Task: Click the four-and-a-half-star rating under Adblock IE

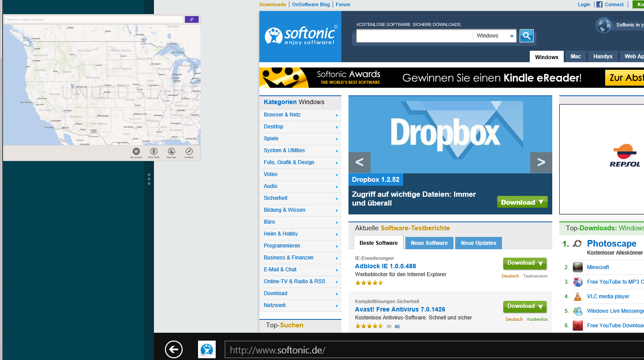Action: 369,283
